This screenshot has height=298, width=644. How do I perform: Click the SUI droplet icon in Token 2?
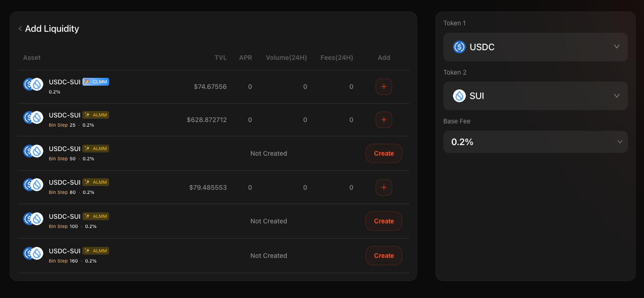point(459,96)
